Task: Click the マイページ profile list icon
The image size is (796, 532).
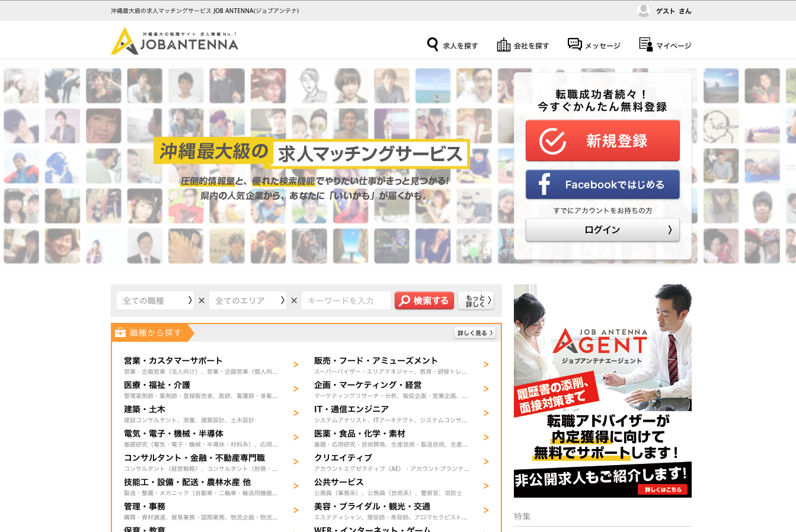Action: (x=645, y=44)
